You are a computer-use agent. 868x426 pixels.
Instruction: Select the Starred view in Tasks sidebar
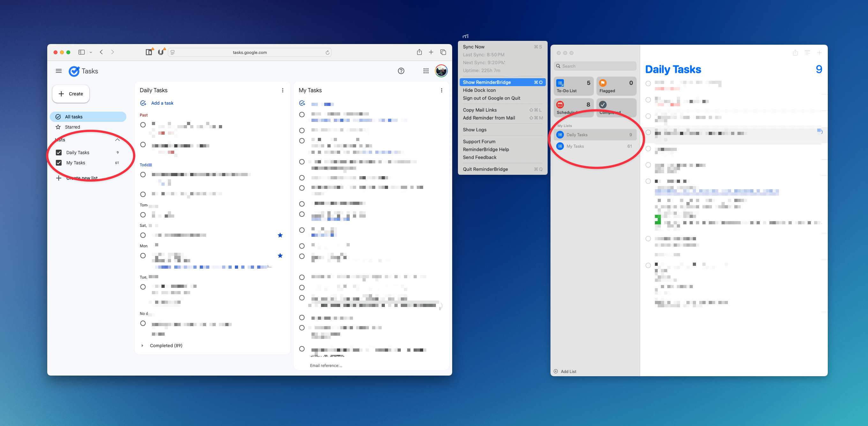coord(72,127)
